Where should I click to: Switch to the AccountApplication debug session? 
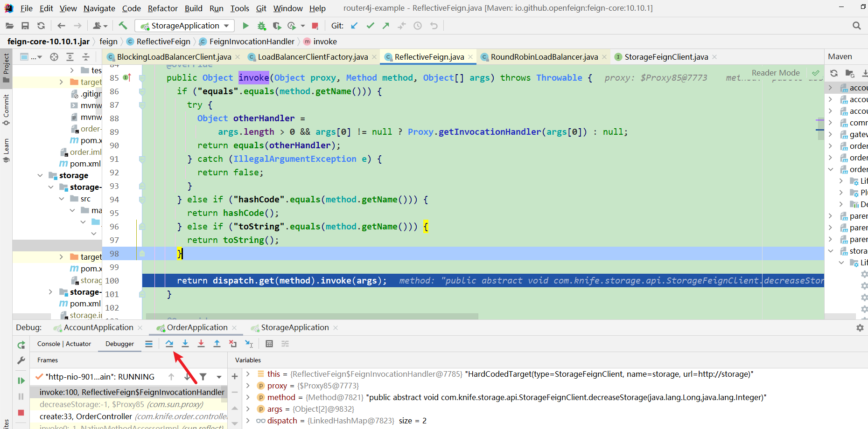(98, 327)
